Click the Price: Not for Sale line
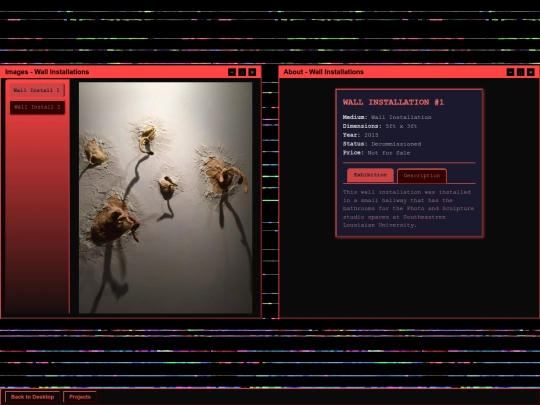The image size is (540, 405). click(x=376, y=153)
